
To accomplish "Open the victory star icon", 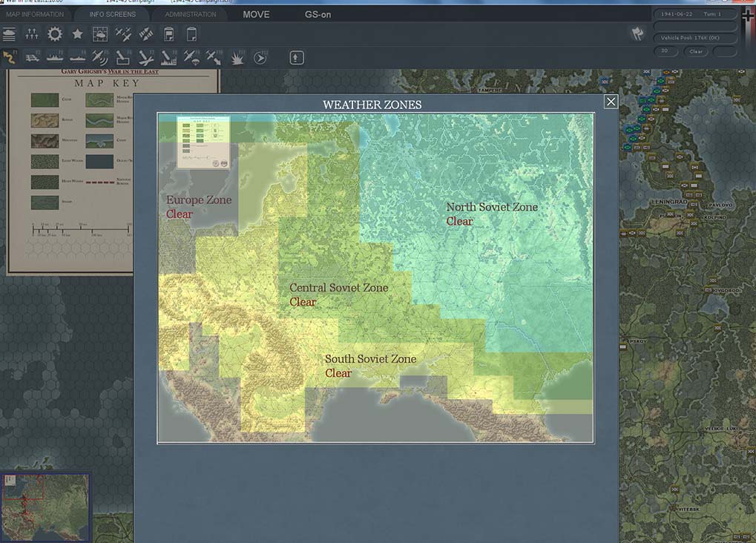I will pyautogui.click(x=77, y=34).
